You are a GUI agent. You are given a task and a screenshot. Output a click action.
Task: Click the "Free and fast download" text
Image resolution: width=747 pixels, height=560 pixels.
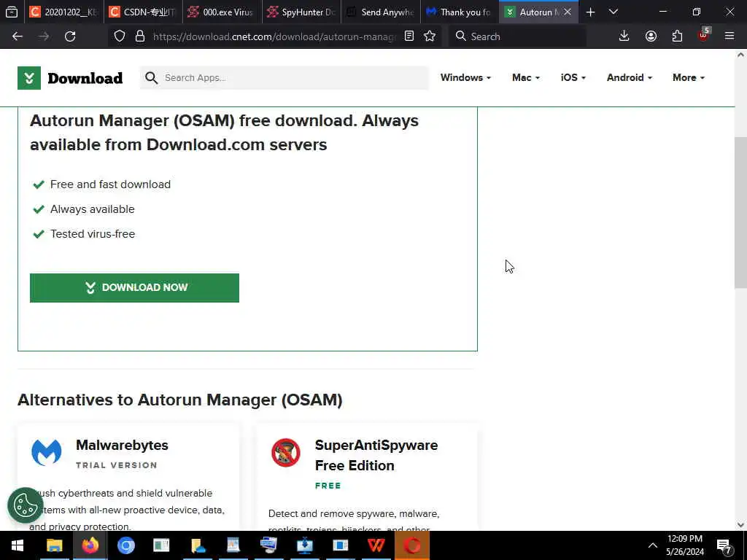click(x=111, y=184)
